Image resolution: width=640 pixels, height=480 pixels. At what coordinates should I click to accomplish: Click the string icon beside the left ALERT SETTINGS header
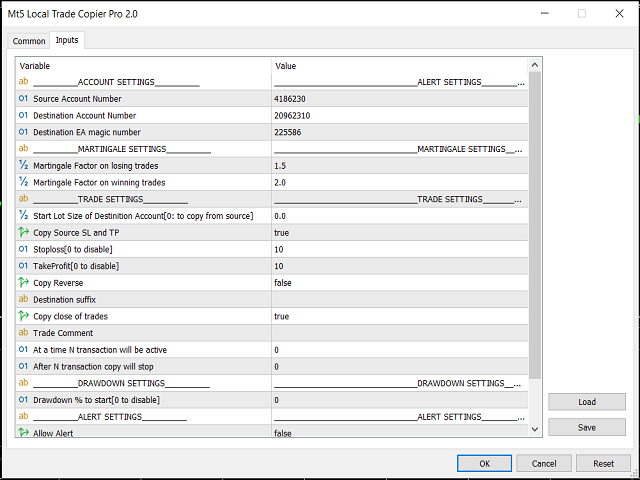click(x=23, y=416)
